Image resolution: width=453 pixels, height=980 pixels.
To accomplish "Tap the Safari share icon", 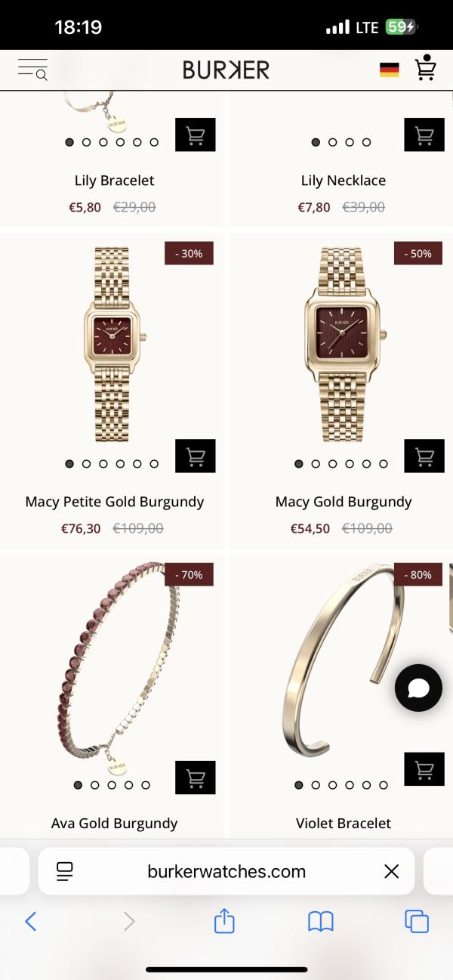I will coord(224,920).
